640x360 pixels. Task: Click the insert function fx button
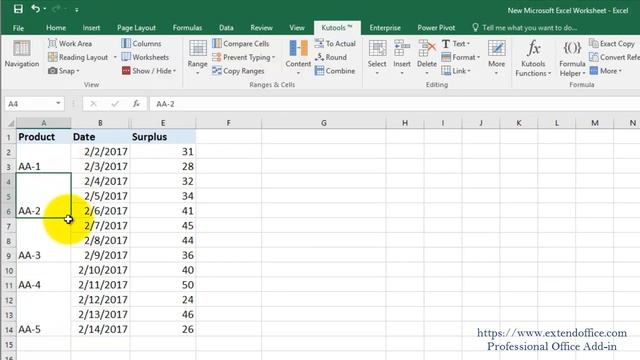click(x=136, y=104)
